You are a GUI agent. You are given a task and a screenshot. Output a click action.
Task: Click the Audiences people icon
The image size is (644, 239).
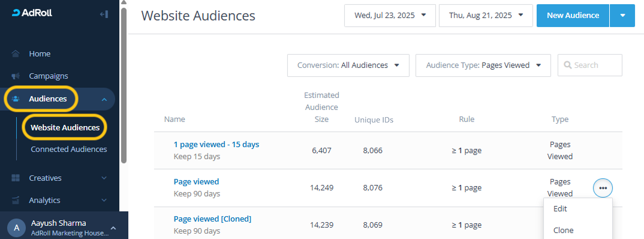tap(16, 98)
